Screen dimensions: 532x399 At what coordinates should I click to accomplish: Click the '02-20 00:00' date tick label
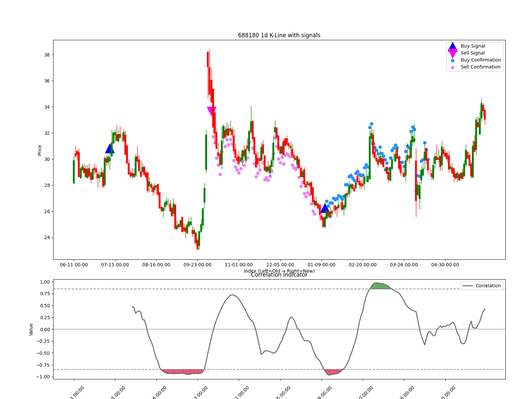363,265
